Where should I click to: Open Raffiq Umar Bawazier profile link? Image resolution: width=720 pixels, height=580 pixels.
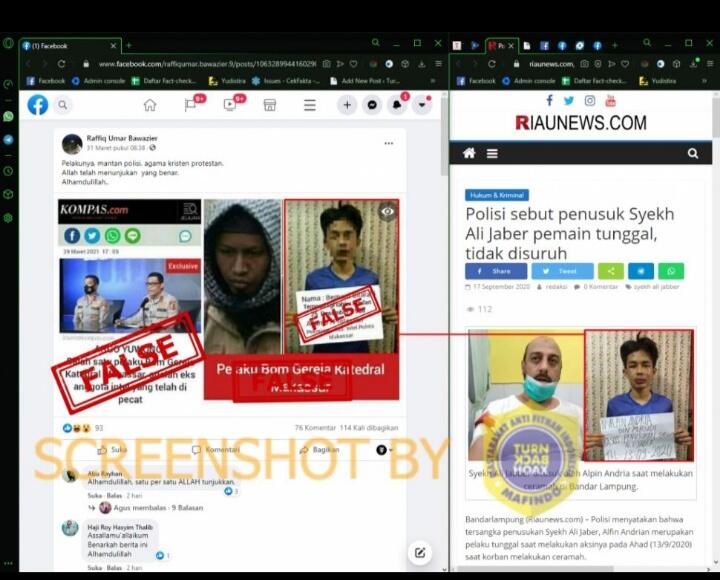(122, 138)
